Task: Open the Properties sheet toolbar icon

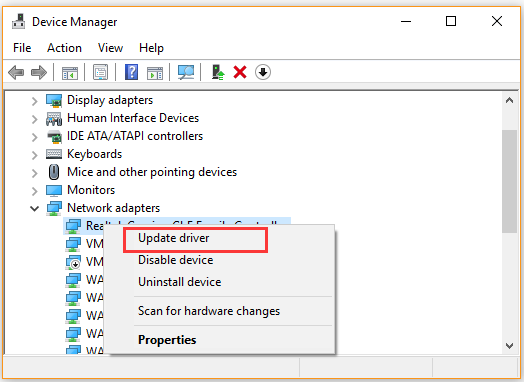Action: tap(101, 72)
